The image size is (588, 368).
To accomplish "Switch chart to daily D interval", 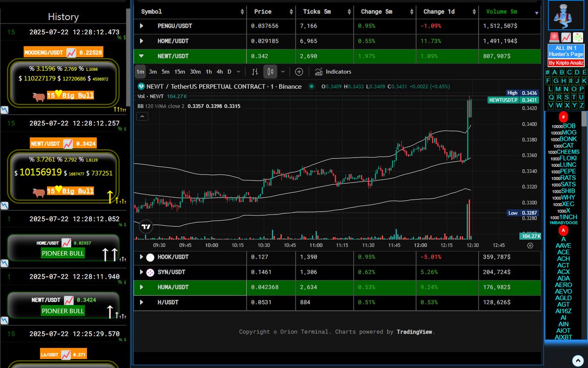I will (229, 72).
